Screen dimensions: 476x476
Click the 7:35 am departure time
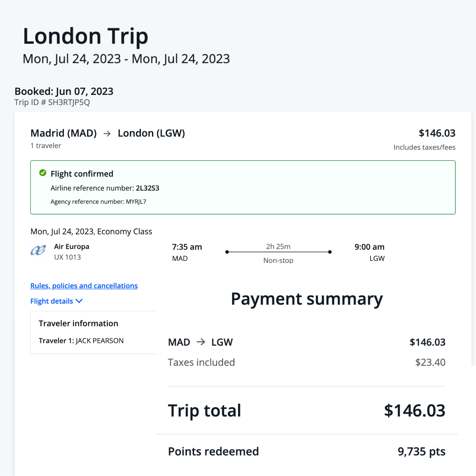tap(187, 247)
